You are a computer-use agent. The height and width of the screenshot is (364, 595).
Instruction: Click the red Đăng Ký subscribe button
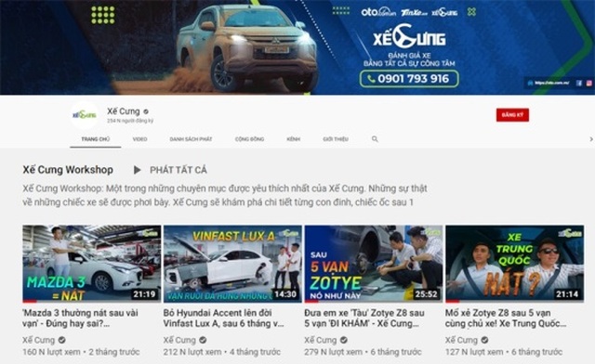pos(512,115)
